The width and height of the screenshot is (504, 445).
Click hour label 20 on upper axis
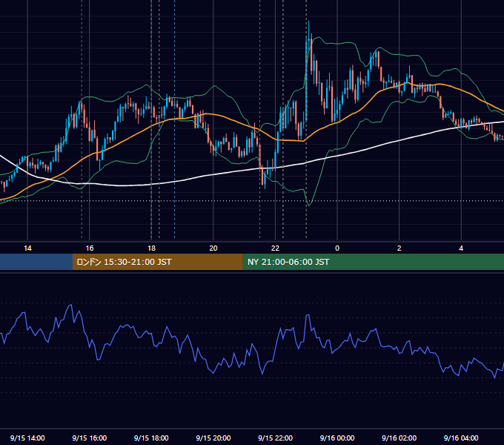(213, 248)
